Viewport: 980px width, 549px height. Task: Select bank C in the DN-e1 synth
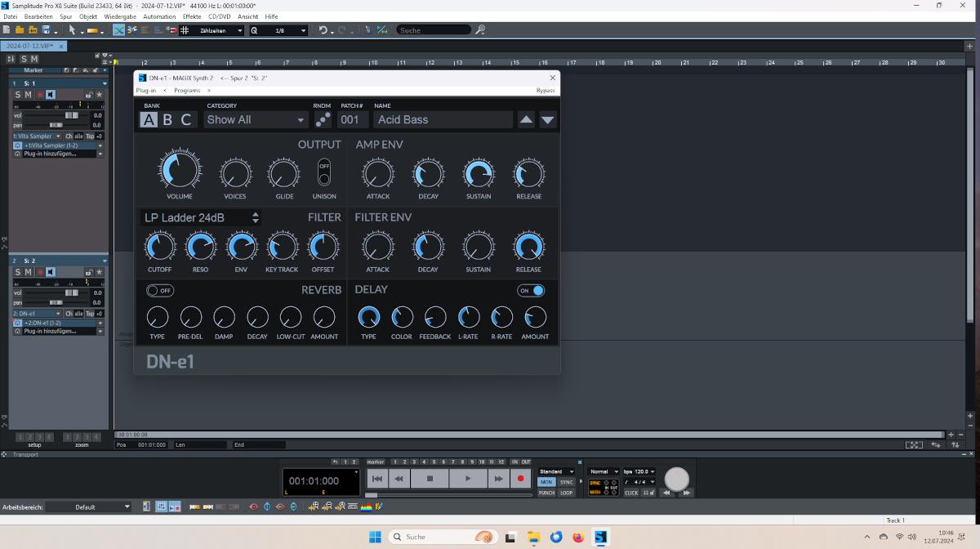186,120
